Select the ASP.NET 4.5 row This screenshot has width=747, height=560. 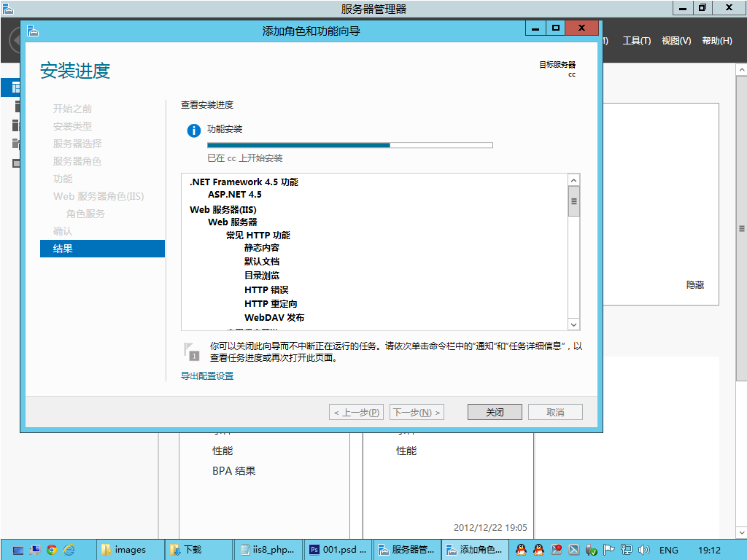click(234, 194)
